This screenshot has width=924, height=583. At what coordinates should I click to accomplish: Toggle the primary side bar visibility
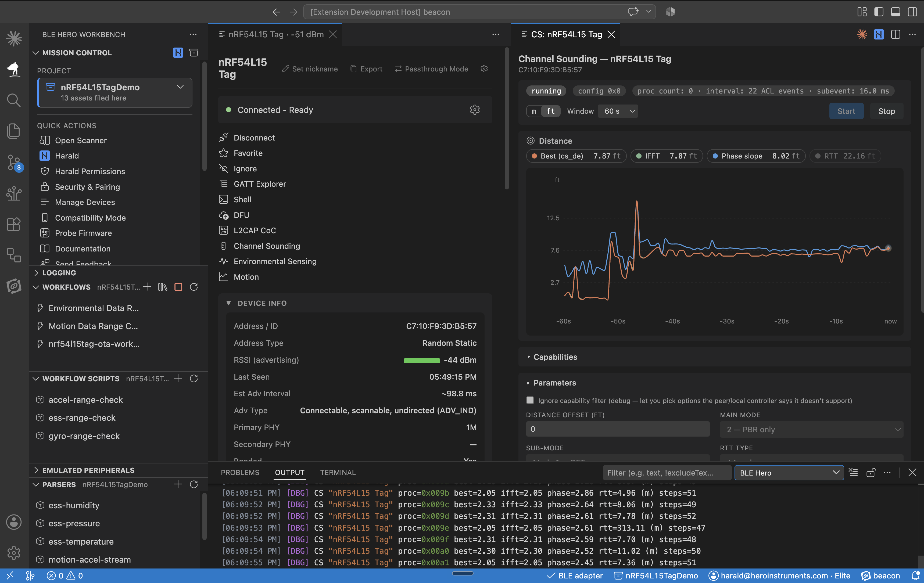879,12
